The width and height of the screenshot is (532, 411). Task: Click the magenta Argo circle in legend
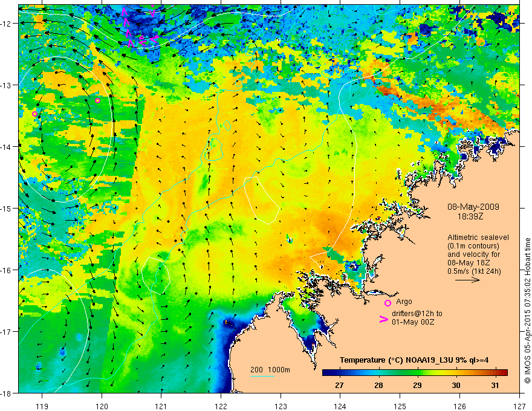coord(388,303)
